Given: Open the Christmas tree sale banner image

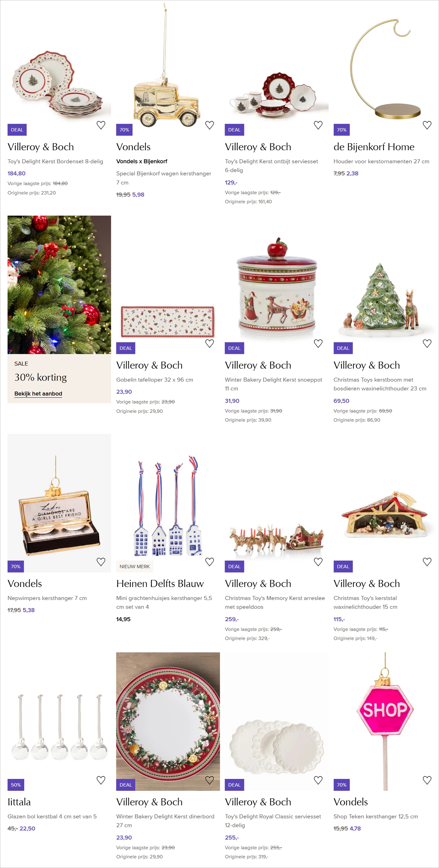Looking at the screenshot, I should (59, 285).
